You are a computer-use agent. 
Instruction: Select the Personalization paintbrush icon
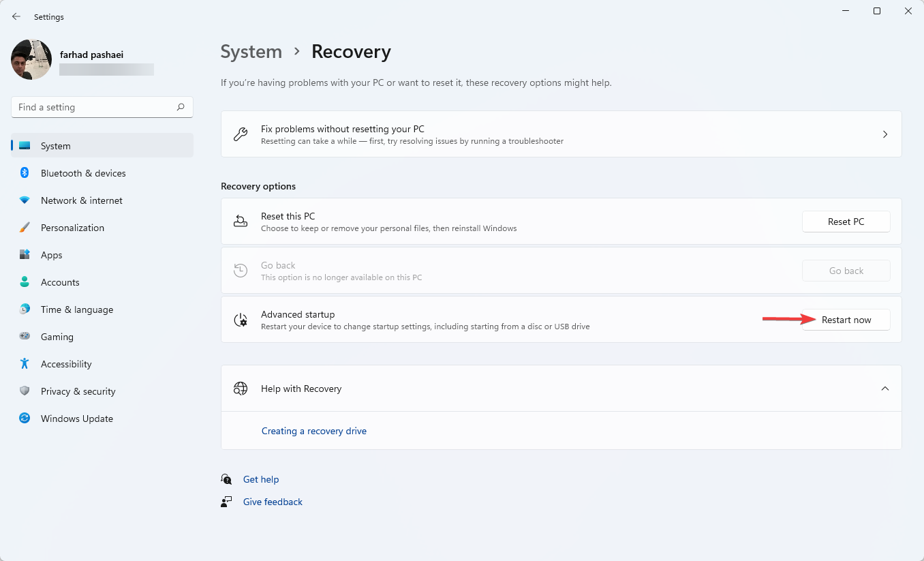point(25,228)
